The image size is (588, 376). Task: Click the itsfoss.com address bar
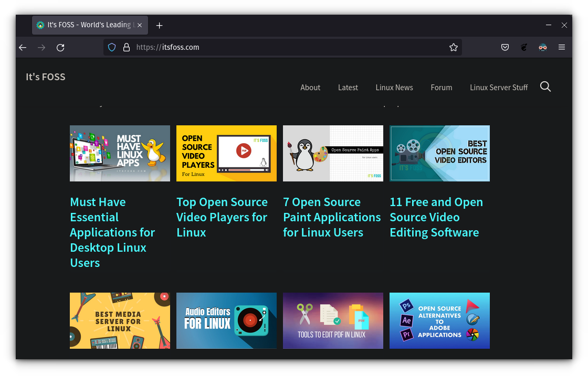pos(282,47)
